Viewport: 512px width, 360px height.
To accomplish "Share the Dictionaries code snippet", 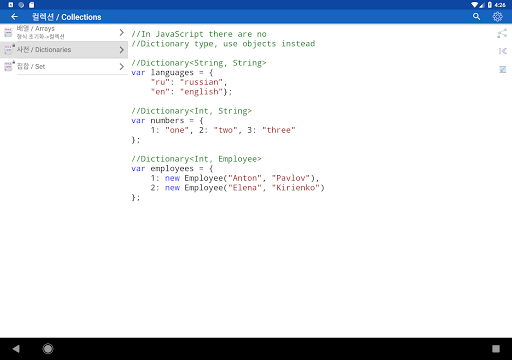I will (x=502, y=33).
